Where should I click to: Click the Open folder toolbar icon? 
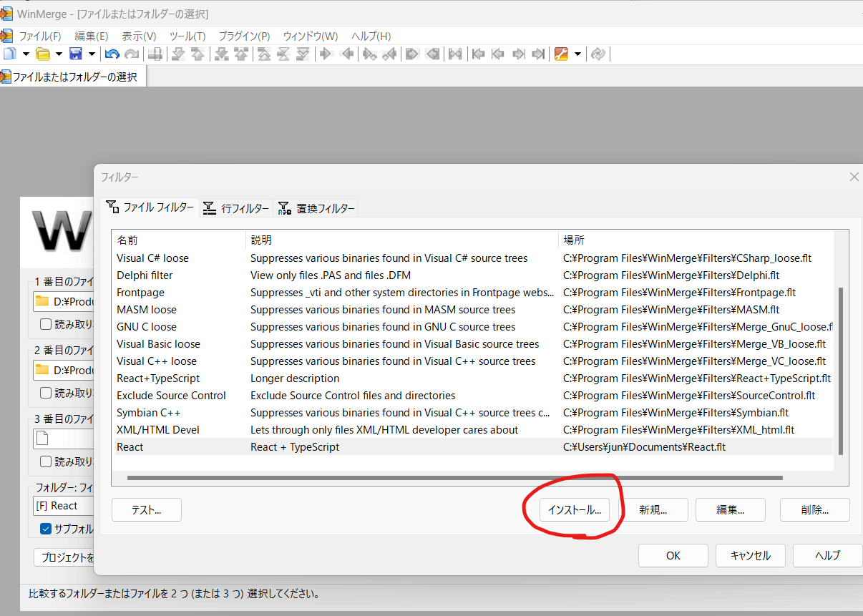tap(43, 54)
